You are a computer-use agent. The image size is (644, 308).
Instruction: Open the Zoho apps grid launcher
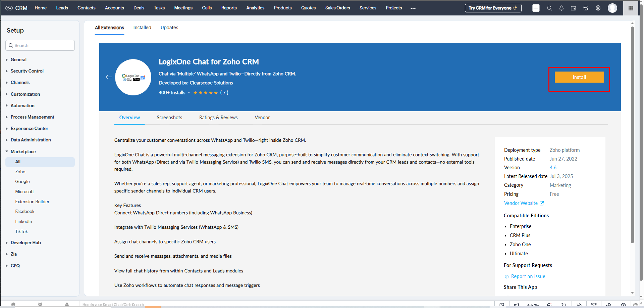(631, 8)
